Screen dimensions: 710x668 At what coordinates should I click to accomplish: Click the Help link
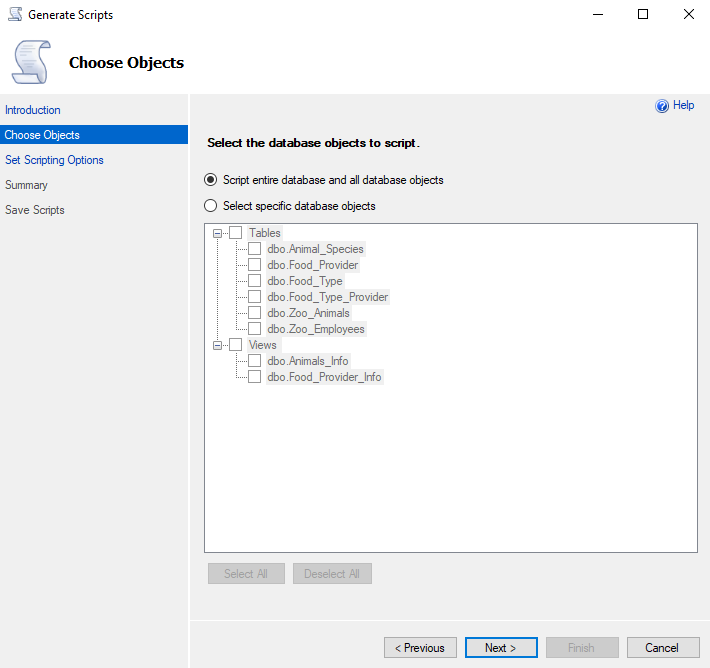coord(683,105)
